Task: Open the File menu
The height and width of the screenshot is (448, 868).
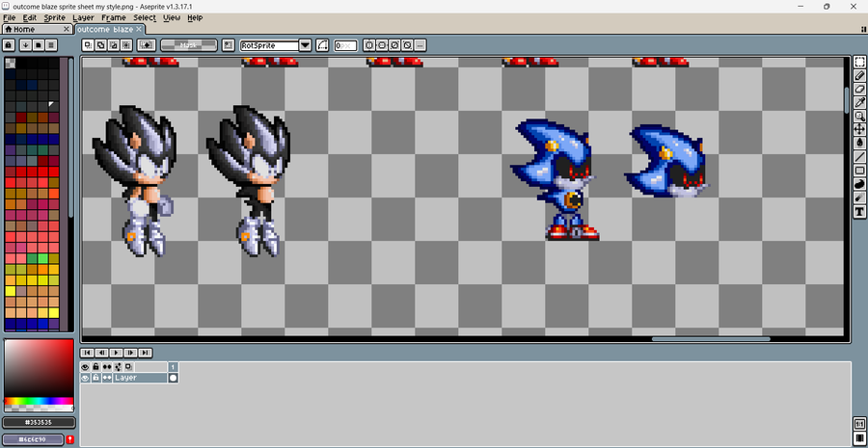Action: tap(9, 17)
